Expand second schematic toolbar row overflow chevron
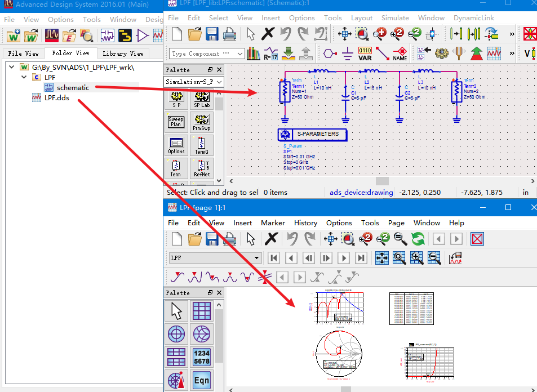Image resolution: width=537 pixels, height=392 pixels. [512, 53]
